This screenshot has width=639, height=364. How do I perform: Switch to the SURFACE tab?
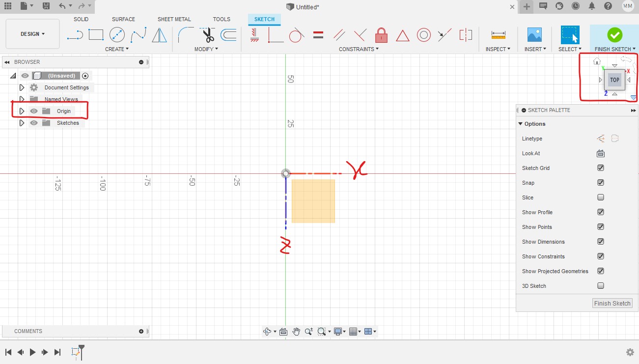click(x=123, y=19)
